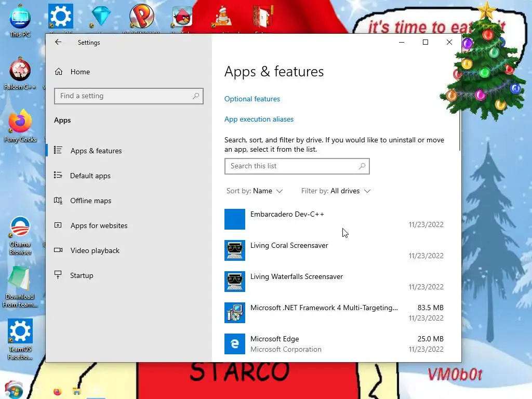Open the VLC cone desktop icon
Viewport: 532px width, 399px height.
click(x=222, y=16)
